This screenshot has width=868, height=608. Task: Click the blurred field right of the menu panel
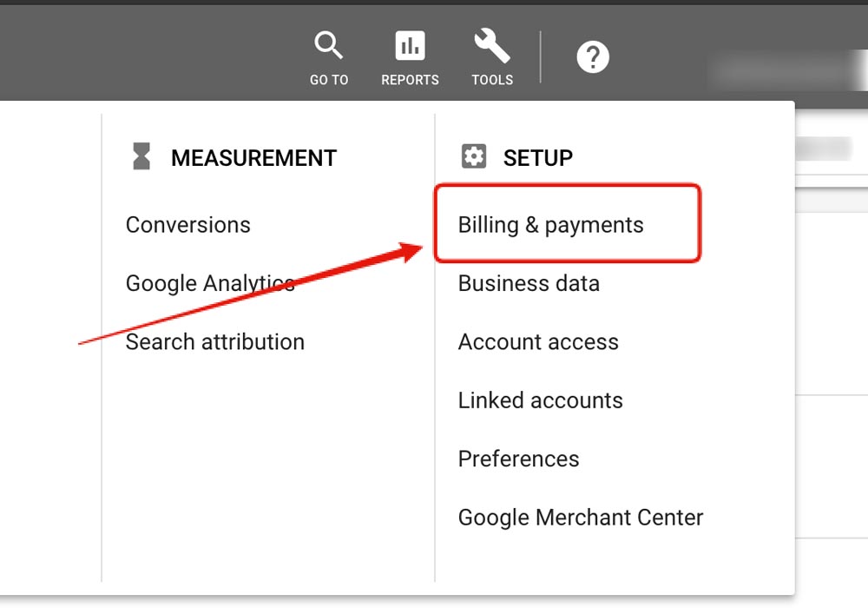coord(823,149)
